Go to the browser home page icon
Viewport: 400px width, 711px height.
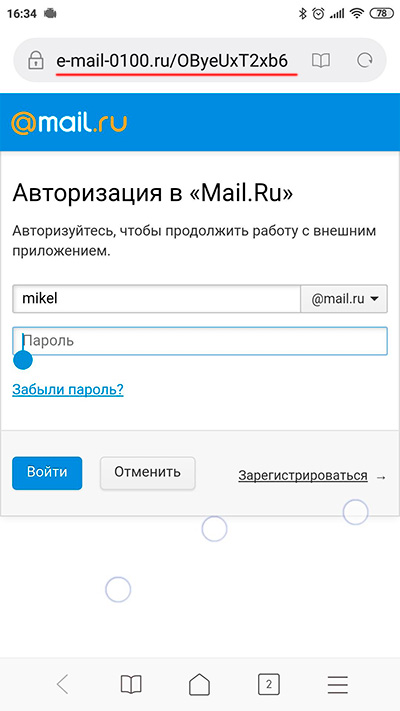click(x=200, y=684)
